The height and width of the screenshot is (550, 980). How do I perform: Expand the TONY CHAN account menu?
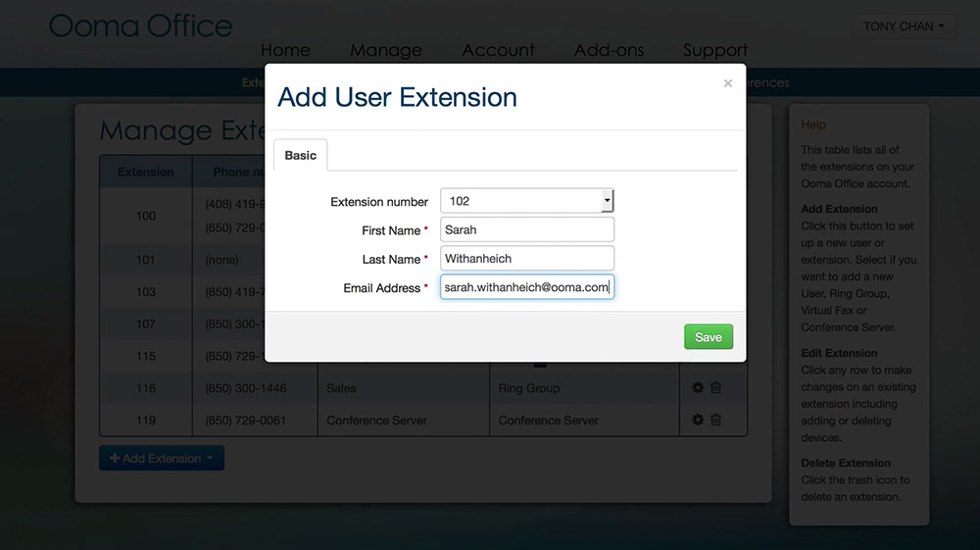point(904,26)
